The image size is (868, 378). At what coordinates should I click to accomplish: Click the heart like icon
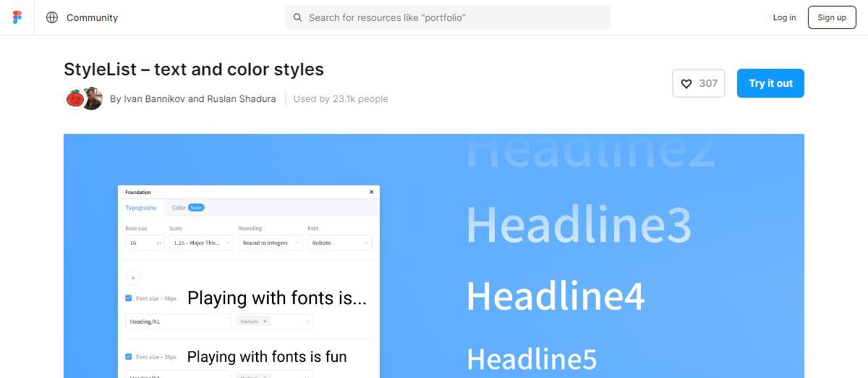pos(686,83)
